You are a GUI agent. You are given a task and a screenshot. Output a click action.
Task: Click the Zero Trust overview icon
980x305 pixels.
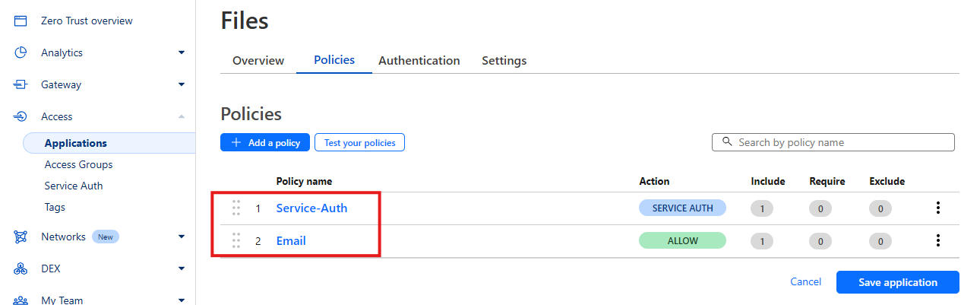click(21, 21)
